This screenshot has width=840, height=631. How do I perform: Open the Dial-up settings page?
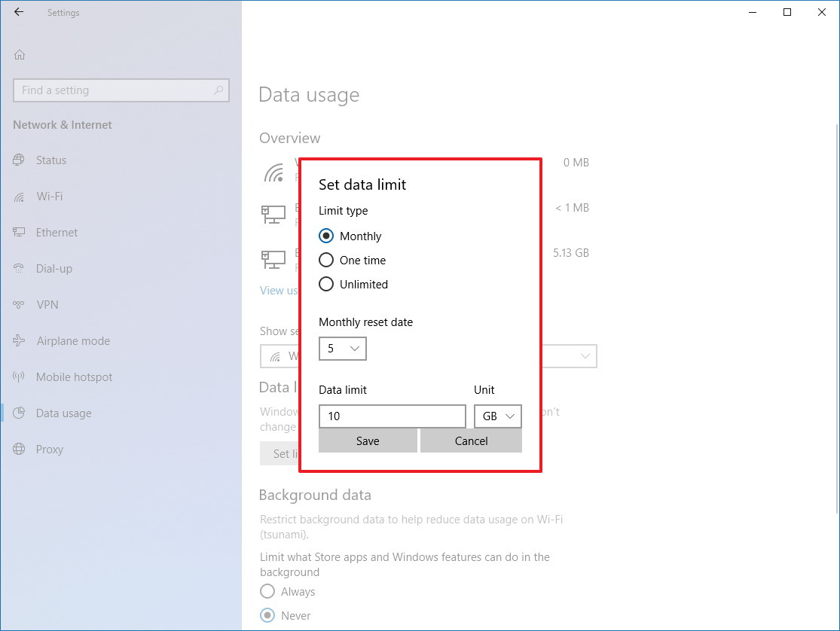pos(54,269)
